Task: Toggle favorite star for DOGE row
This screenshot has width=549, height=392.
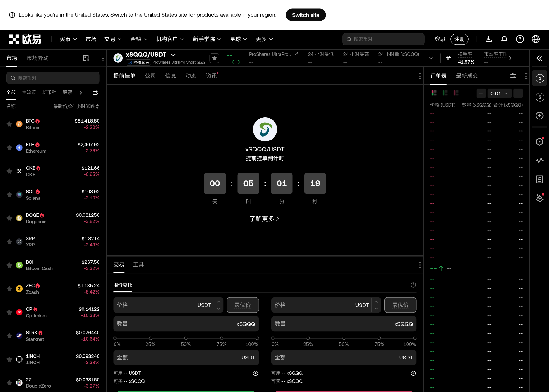Action: click(x=9, y=218)
